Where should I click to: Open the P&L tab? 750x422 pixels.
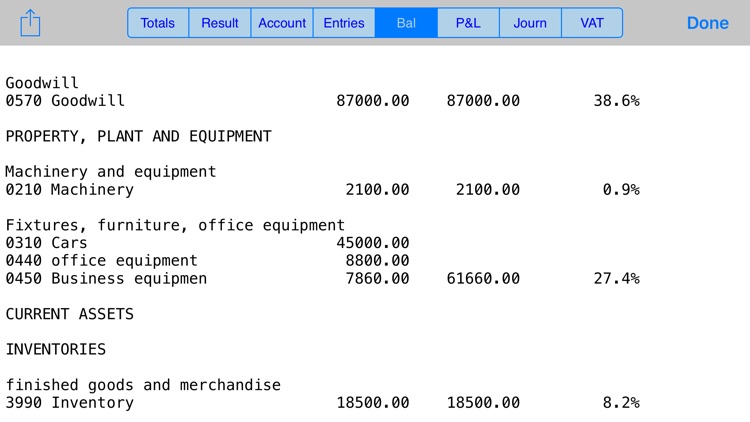(468, 23)
